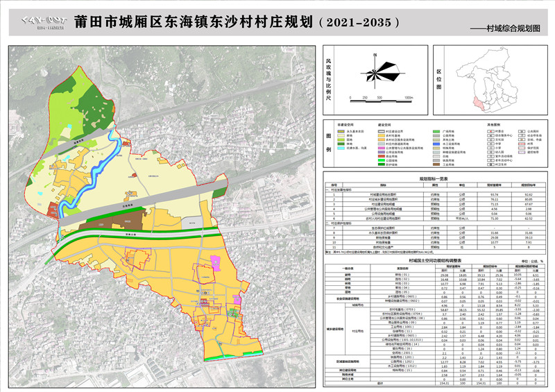Click the 公共厕所 legend symbol
555x392 pixels.
tap(522, 130)
